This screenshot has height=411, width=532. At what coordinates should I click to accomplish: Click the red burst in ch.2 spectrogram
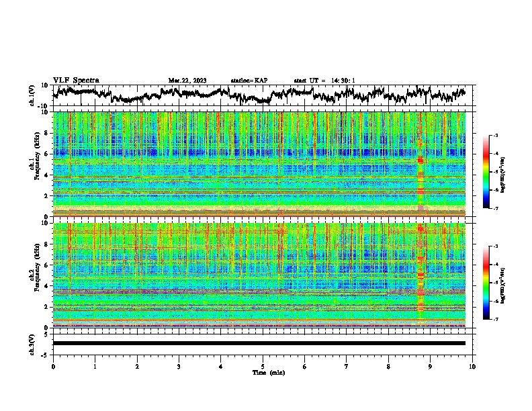(420, 275)
